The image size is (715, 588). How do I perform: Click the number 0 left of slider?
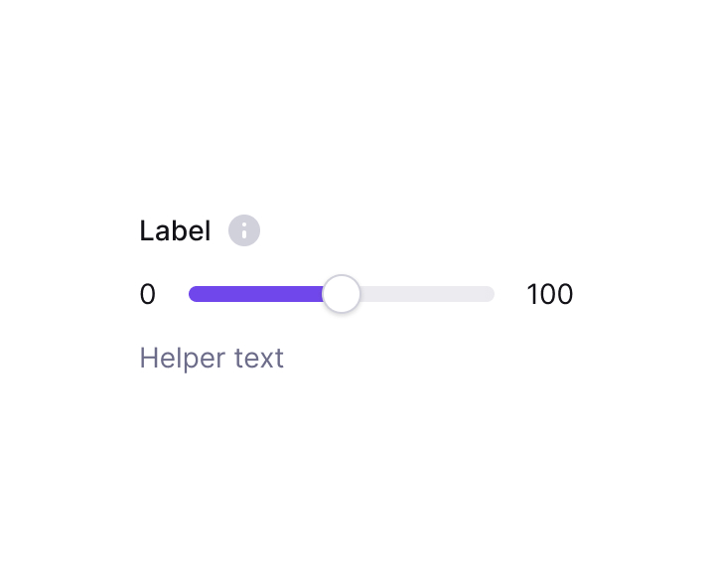point(147,294)
